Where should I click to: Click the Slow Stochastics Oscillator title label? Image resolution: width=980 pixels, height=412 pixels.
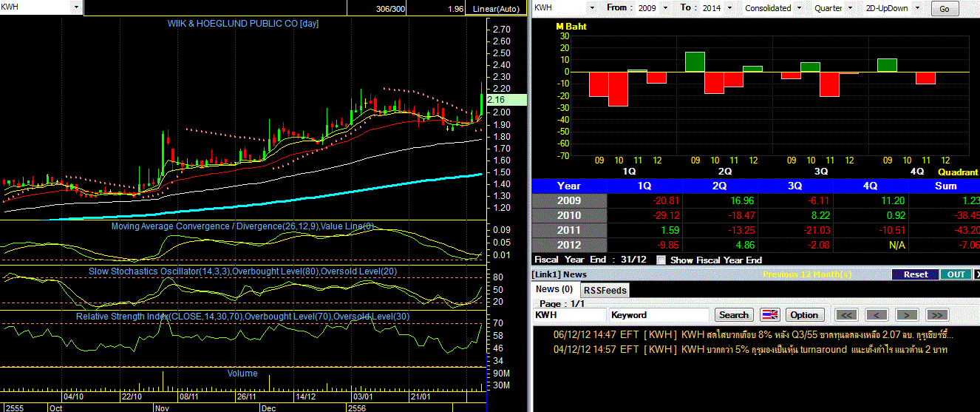coord(243,271)
